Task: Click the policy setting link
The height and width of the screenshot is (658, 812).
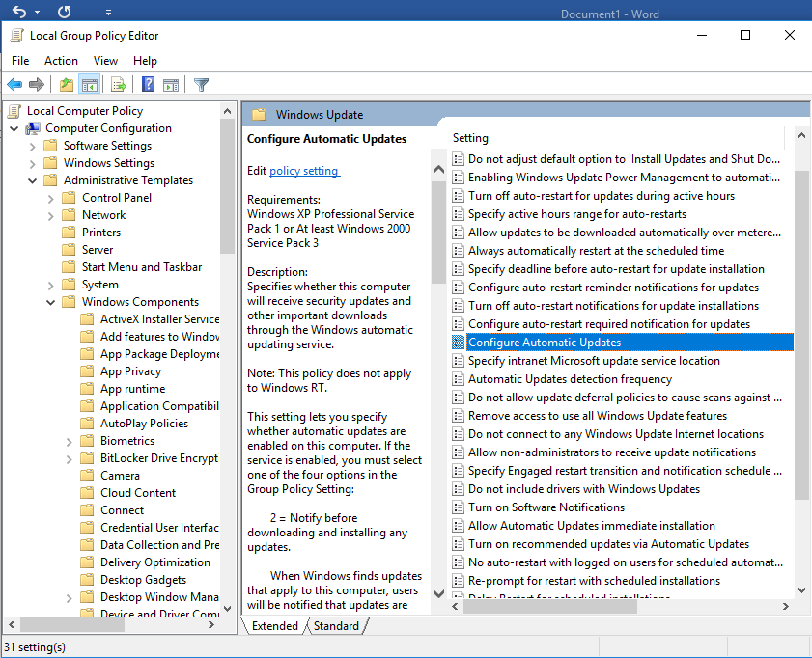Action: (304, 171)
